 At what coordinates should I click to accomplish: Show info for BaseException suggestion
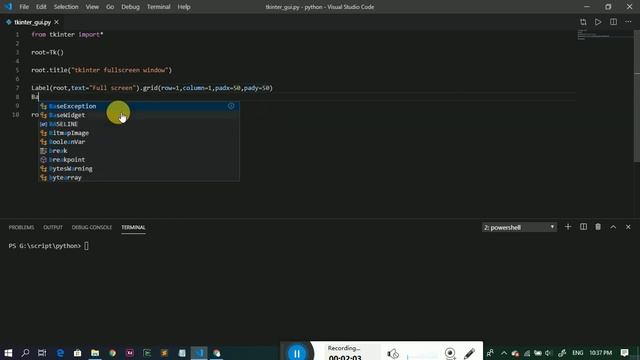[231, 106]
